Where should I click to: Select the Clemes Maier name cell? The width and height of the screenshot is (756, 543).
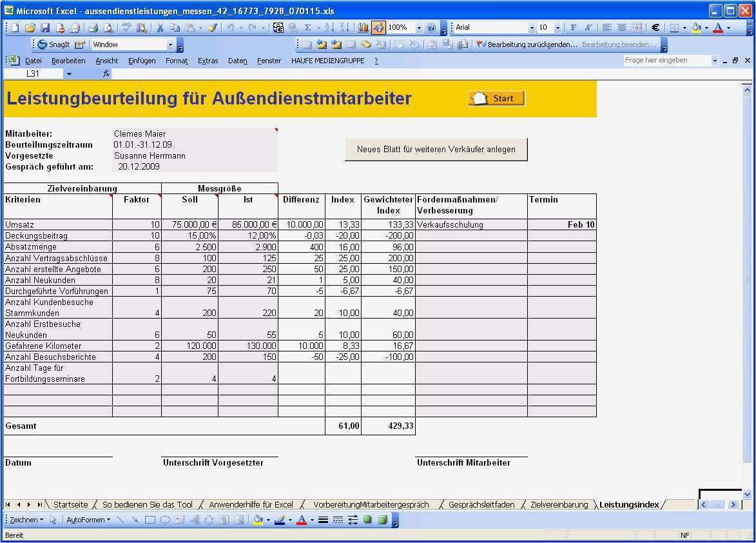195,133
